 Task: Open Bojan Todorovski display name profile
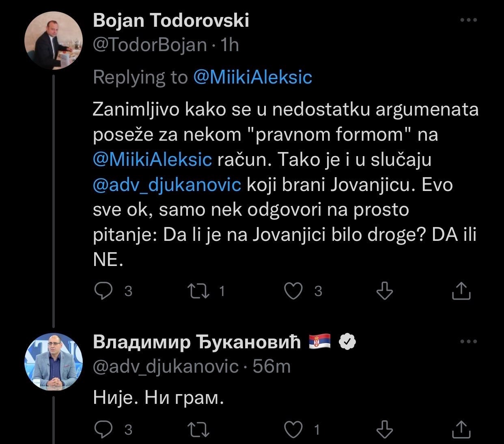(171, 20)
